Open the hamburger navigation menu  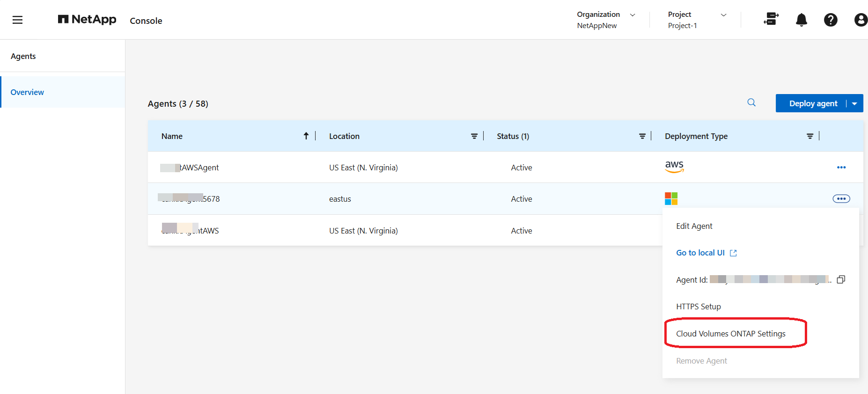click(x=17, y=20)
